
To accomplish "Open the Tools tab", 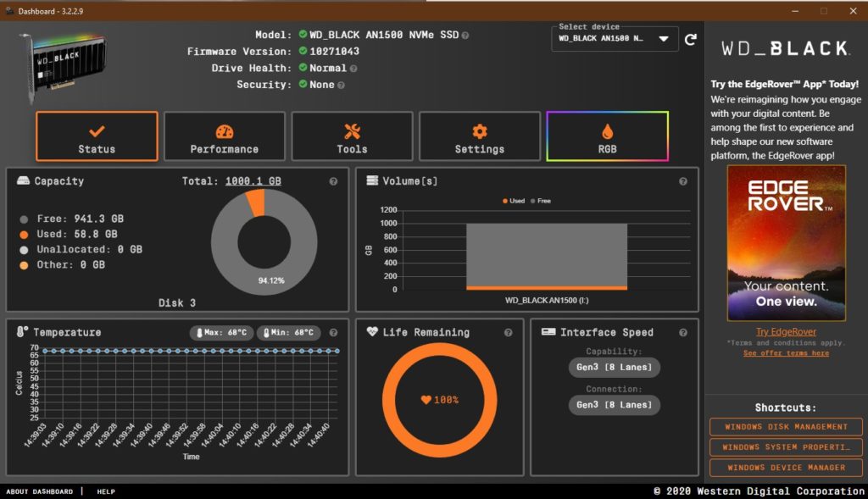I will click(x=352, y=136).
